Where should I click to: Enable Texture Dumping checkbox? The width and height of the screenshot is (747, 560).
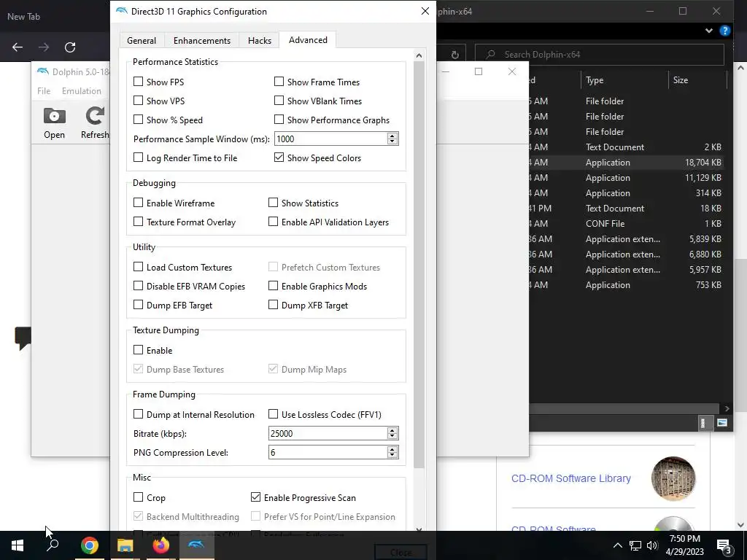point(138,350)
